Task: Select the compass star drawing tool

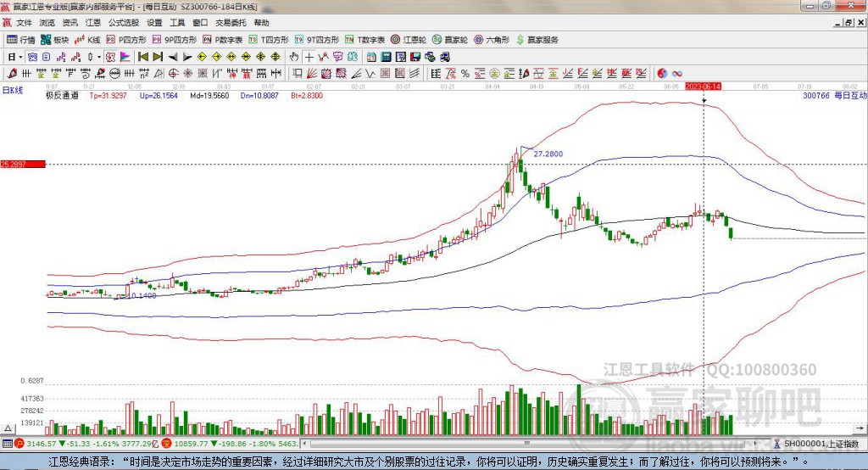Action: pos(187,73)
